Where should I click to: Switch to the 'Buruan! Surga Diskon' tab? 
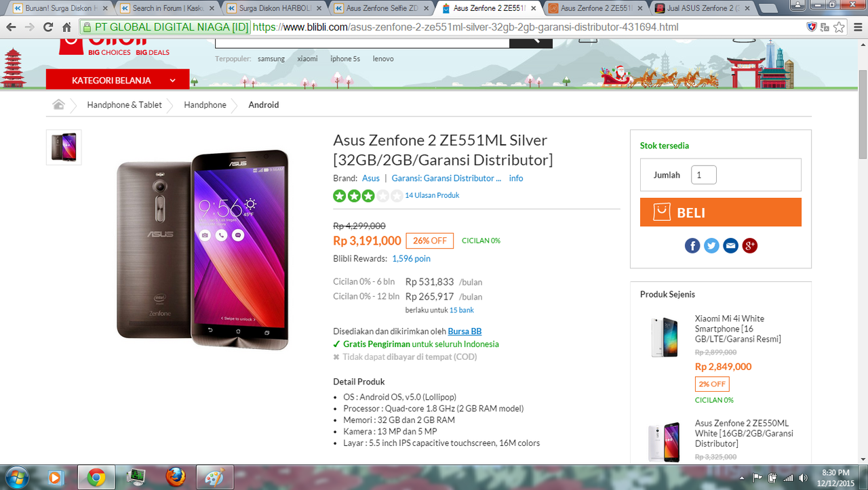click(x=60, y=8)
